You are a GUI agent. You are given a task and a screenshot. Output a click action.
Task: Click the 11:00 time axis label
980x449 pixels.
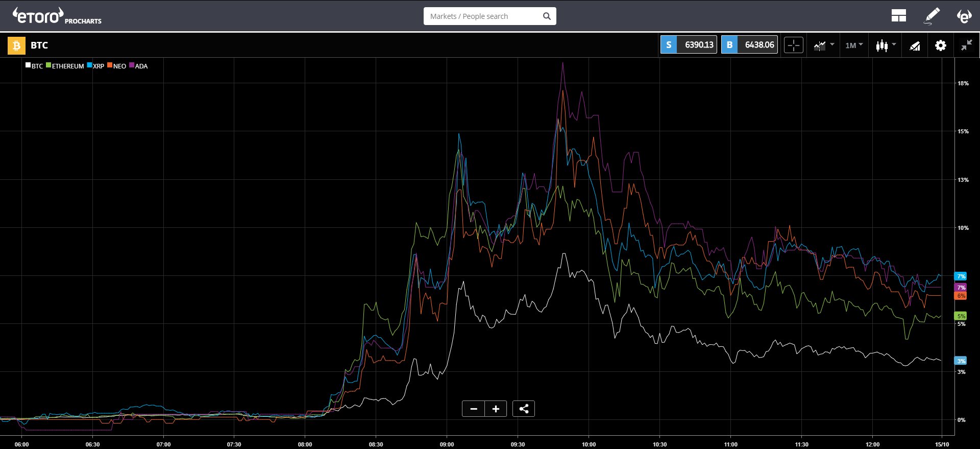pos(730,444)
